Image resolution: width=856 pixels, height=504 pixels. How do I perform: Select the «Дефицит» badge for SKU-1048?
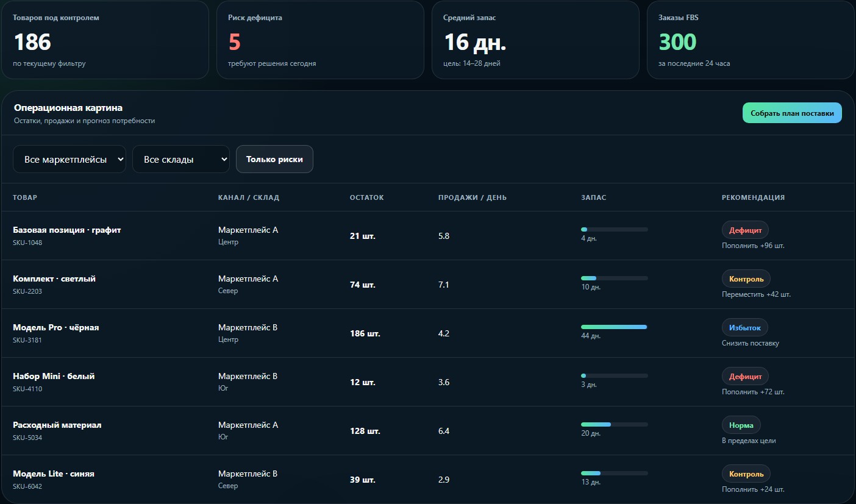point(745,230)
